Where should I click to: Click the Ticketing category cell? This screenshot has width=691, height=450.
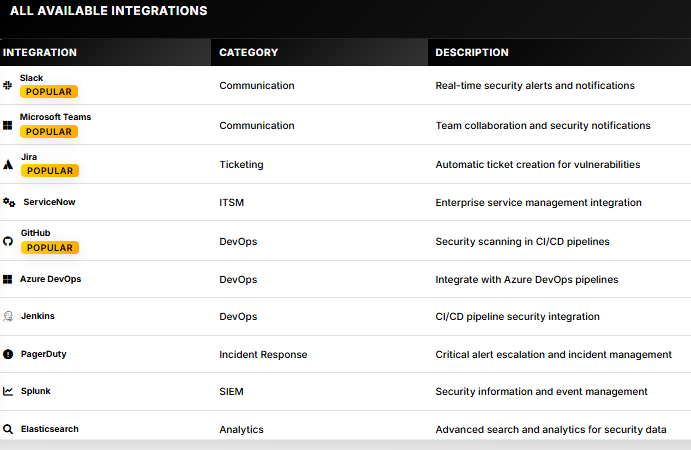[241, 165]
